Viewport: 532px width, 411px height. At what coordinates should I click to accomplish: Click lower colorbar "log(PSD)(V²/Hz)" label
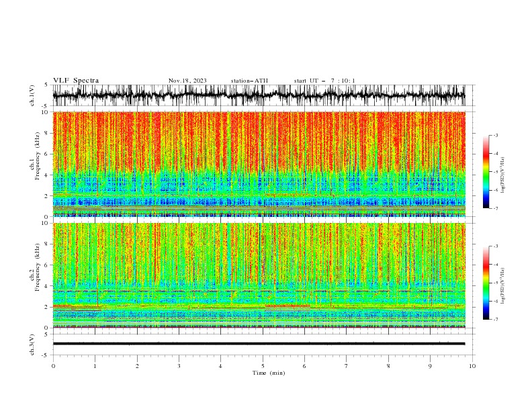pos(503,285)
